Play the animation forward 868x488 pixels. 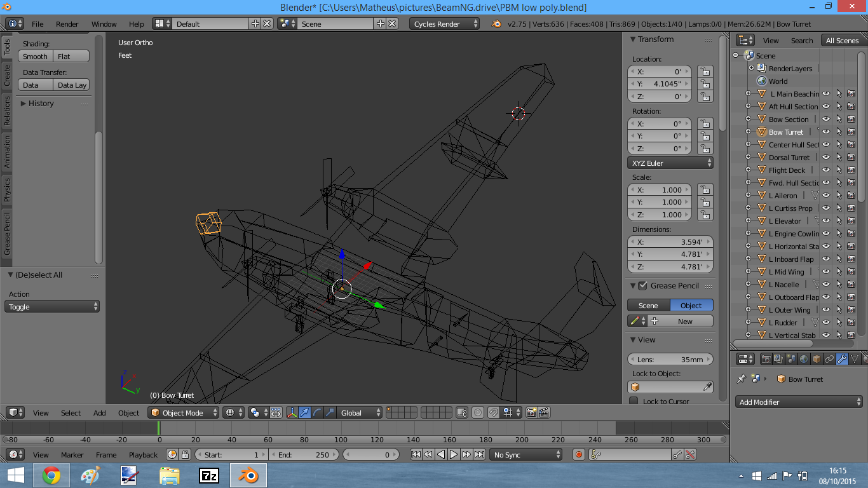pos(454,454)
